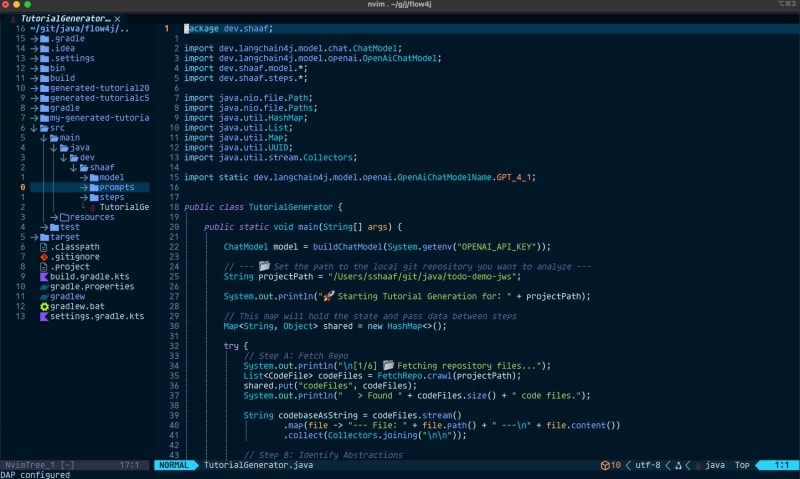Viewport: 800px width, 479px height.
Task: Click the gear icon beside gradlew.bat
Action: click(x=44, y=305)
